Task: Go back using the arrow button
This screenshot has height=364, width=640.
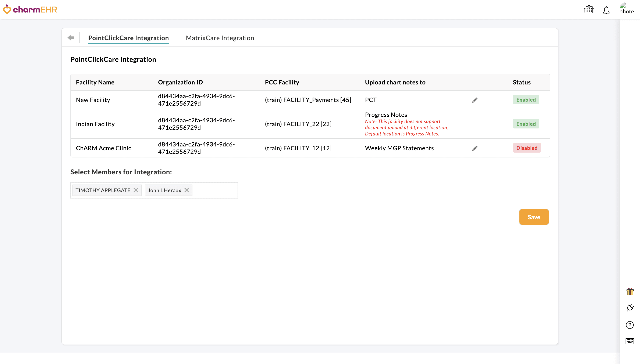Action: [71, 37]
